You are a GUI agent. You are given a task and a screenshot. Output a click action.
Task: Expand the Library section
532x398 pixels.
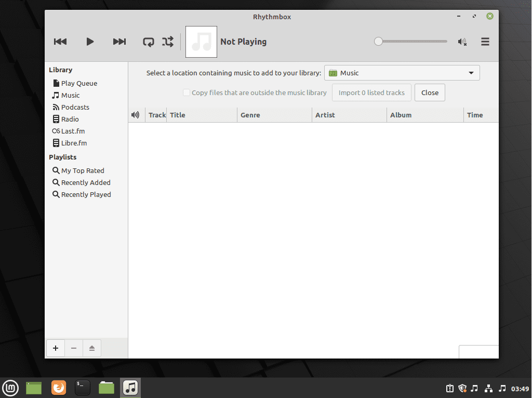click(61, 70)
